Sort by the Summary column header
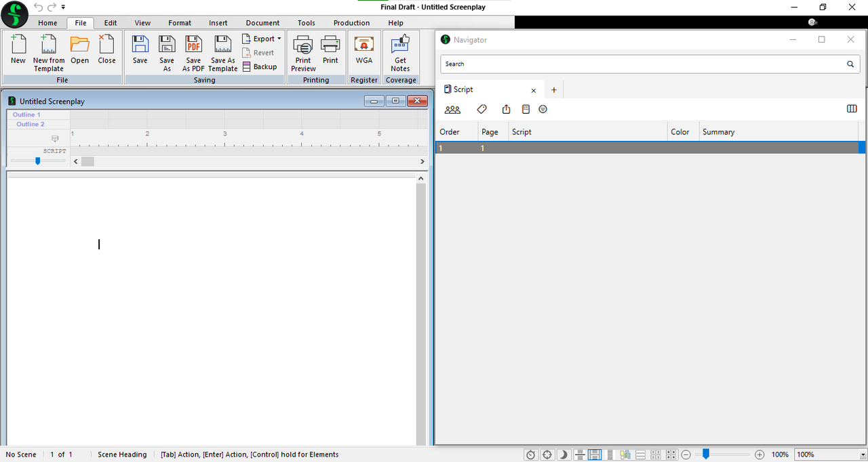Viewport: 868px width, 462px height. tap(778, 132)
